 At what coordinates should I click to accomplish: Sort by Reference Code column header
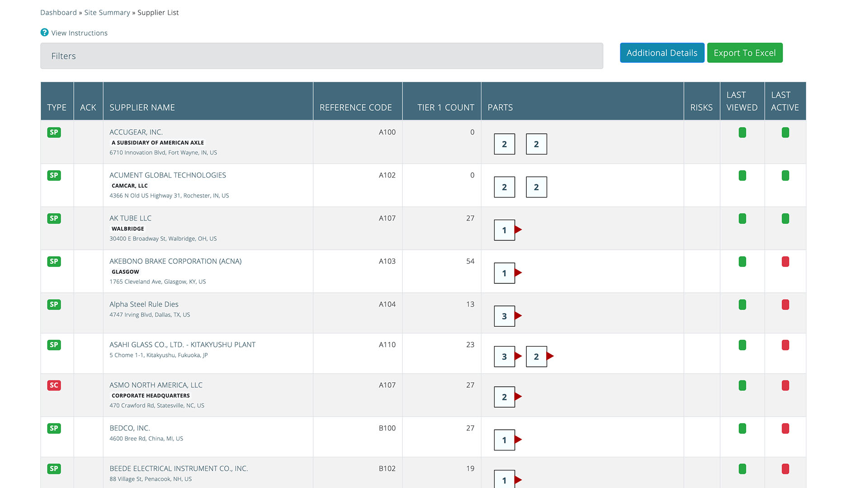point(355,108)
